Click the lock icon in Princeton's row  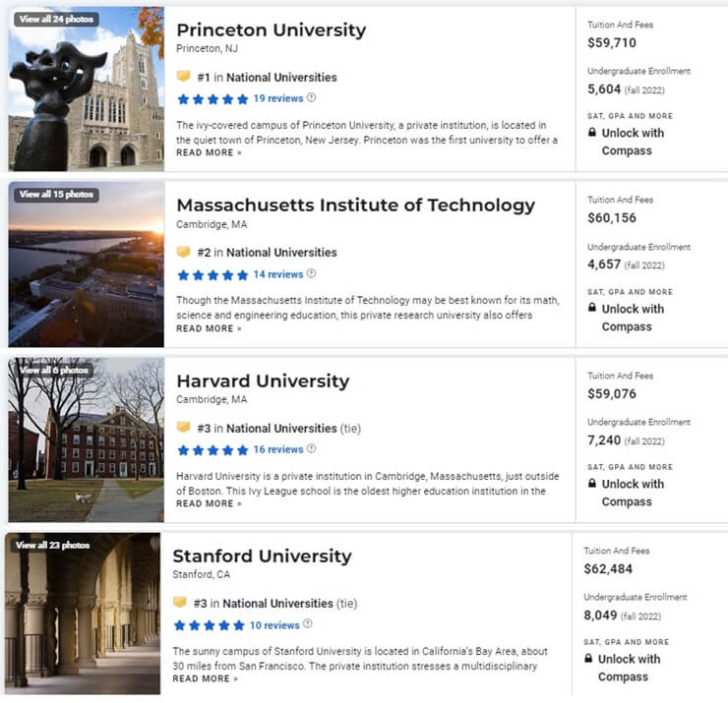592,133
